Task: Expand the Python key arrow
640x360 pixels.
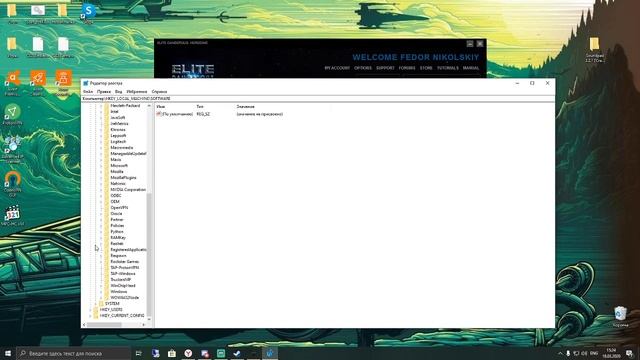Action: (101, 231)
